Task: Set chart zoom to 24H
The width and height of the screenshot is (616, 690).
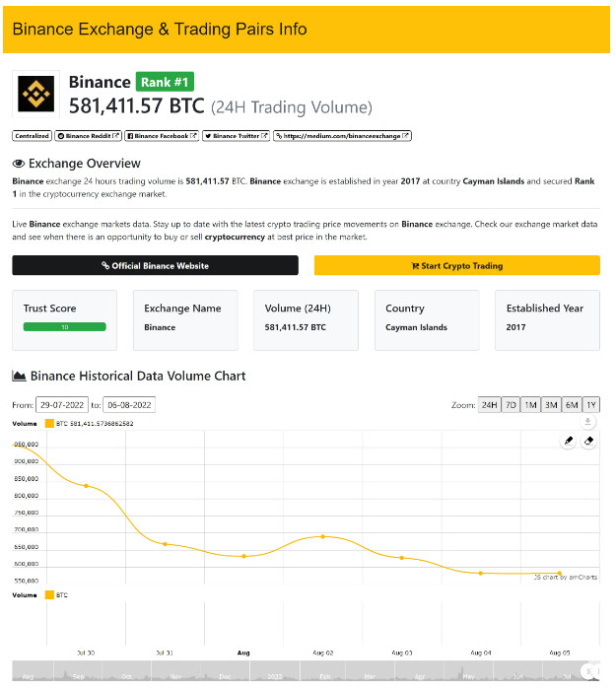Action: coord(489,405)
